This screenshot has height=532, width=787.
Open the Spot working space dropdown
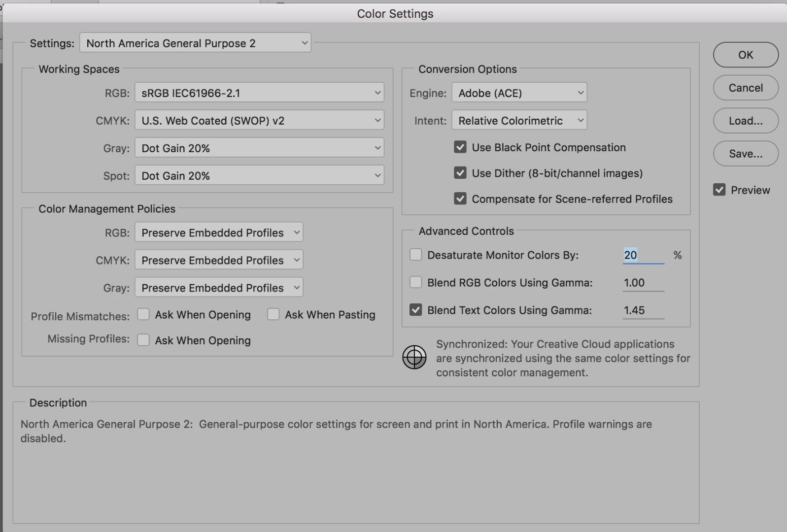259,175
